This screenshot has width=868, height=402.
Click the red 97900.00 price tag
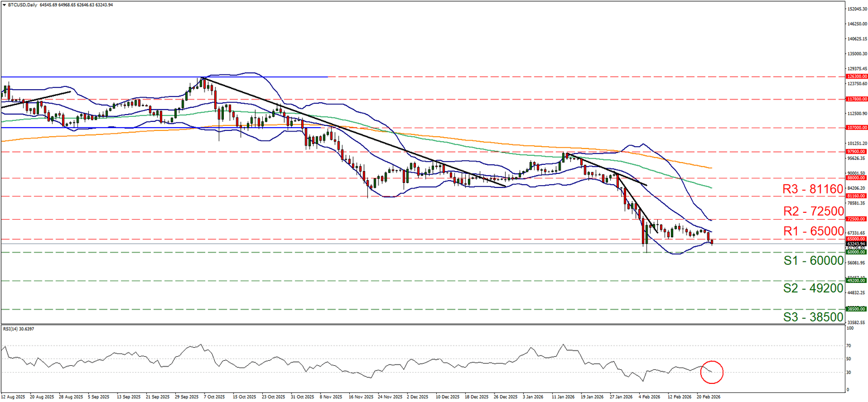pos(856,151)
